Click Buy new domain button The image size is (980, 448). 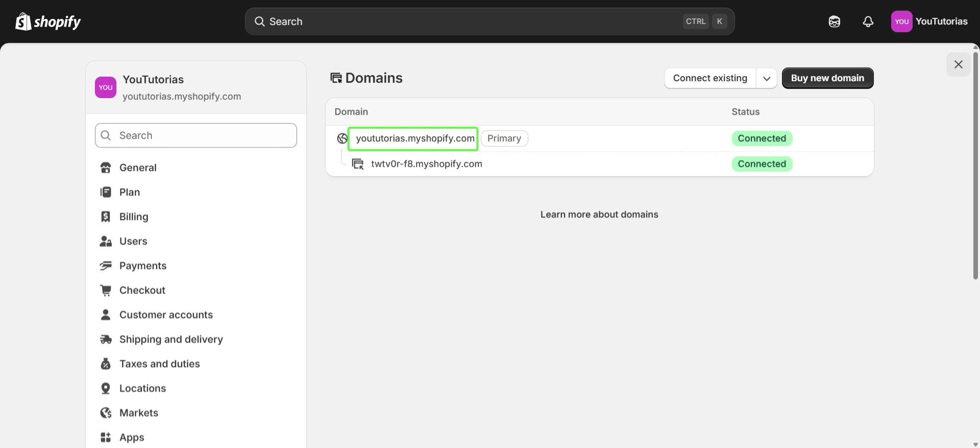click(827, 78)
